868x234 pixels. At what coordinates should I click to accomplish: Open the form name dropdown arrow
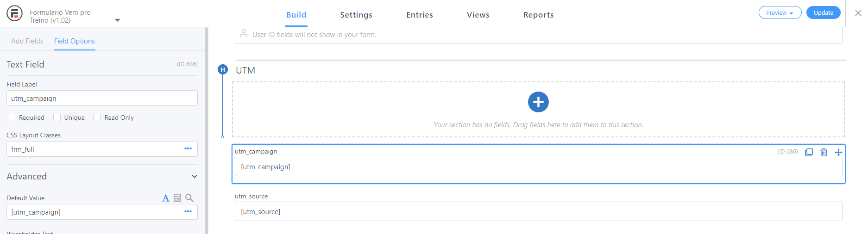tap(118, 20)
